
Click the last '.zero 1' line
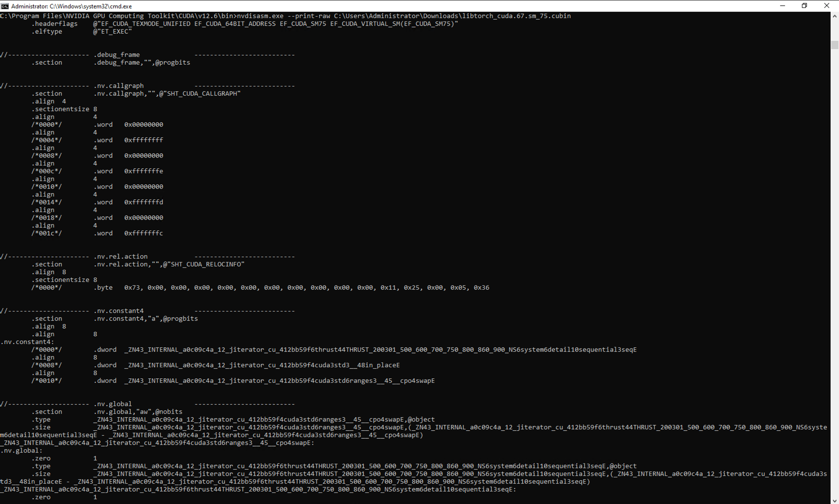(x=64, y=498)
